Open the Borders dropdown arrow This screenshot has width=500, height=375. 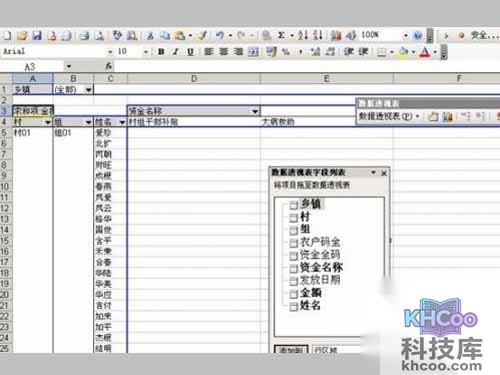pyautogui.click(x=392, y=52)
